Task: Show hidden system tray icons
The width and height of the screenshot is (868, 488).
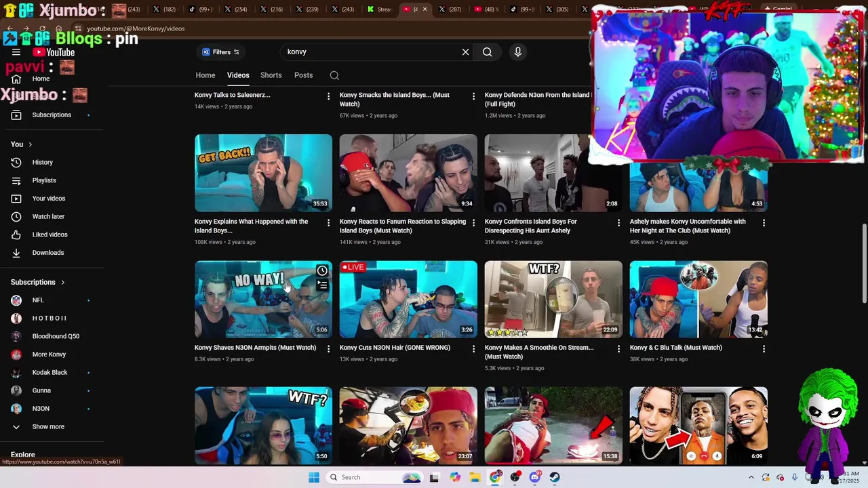Action: 750,477
